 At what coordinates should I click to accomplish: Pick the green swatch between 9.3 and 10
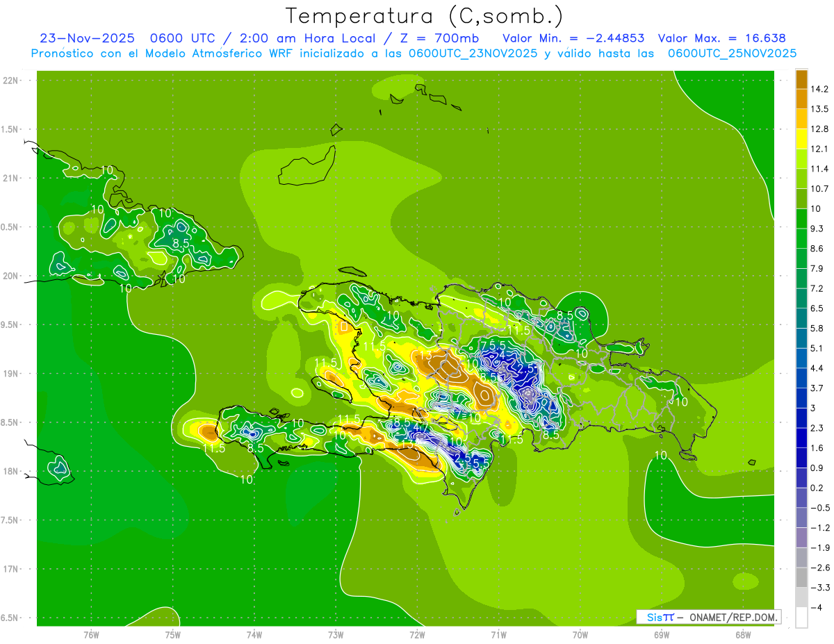[x=801, y=218]
